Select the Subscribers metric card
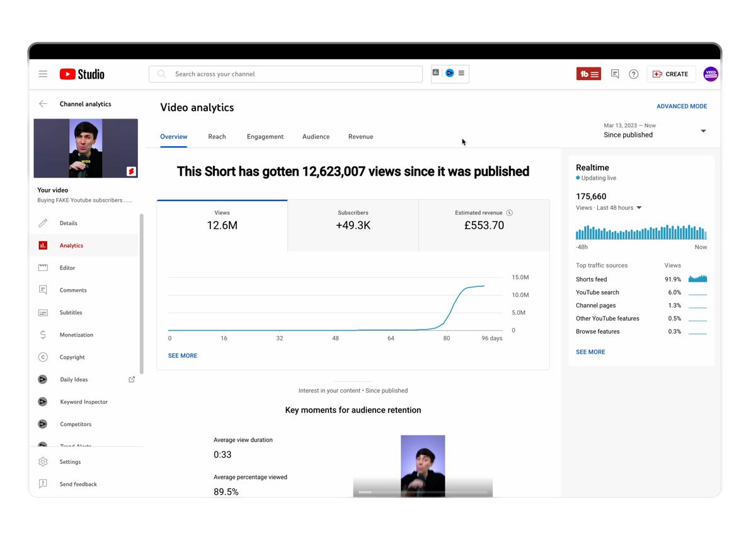This screenshot has width=756, height=542. pos(353,226)
